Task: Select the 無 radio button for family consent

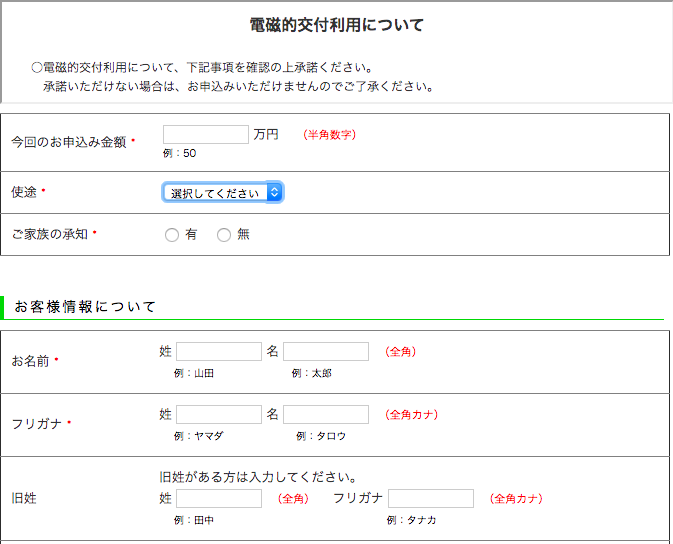Action: tap(224, 235)
